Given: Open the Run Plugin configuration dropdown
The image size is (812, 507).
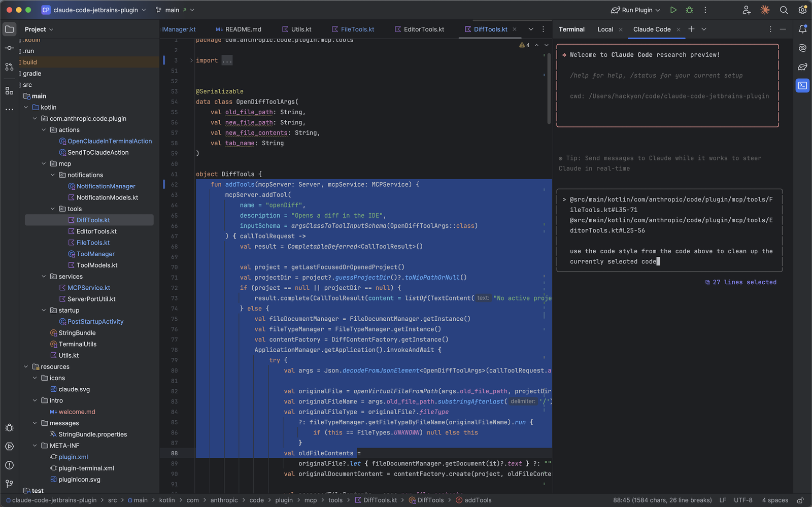Looking at the screenshot, I should point(635,10).
